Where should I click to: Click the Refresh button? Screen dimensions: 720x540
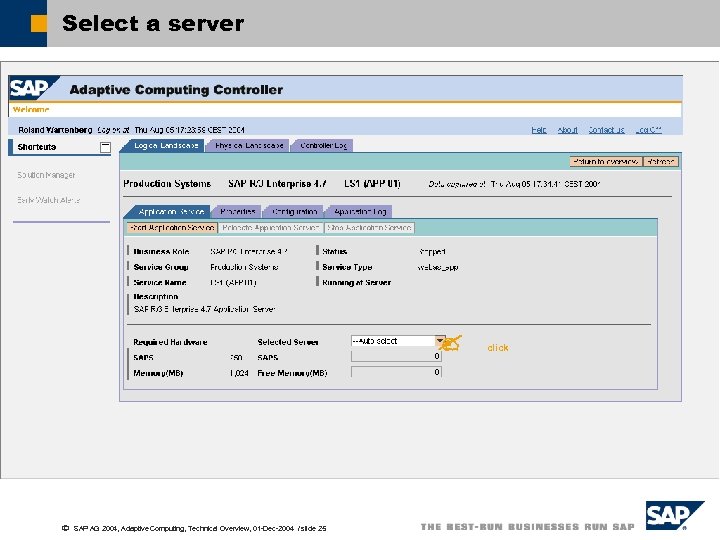click(x=660, y=162)
